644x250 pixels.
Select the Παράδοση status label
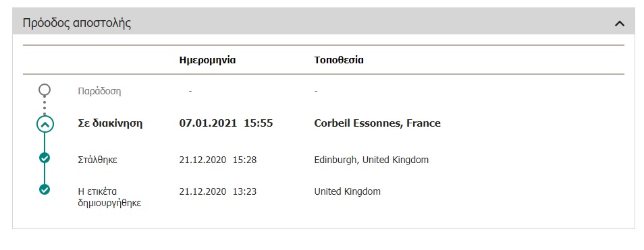point(99,91)
